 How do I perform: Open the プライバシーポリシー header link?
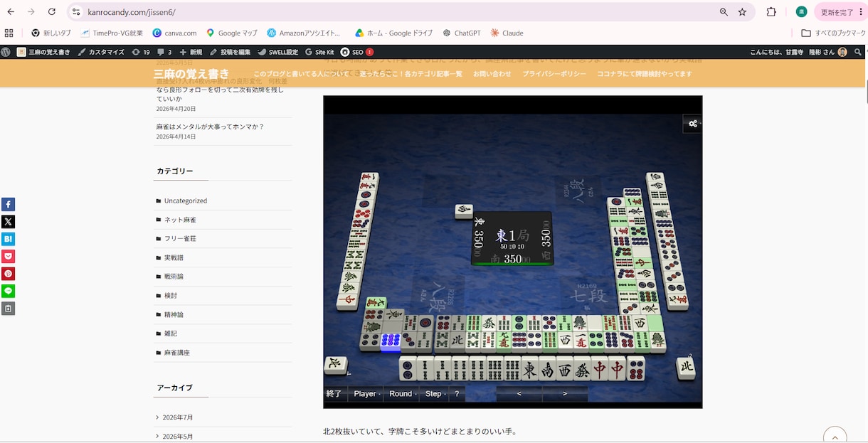pos(554,74)
